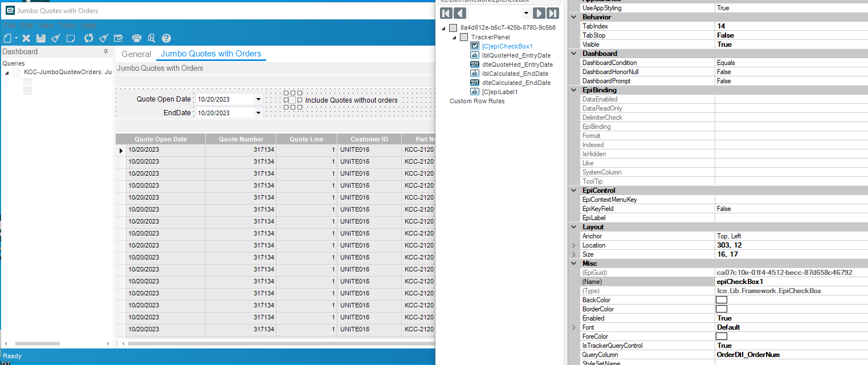Click the pin icon on Dashboard panel
The image size is (868, 365).
(x=105, y=51)
